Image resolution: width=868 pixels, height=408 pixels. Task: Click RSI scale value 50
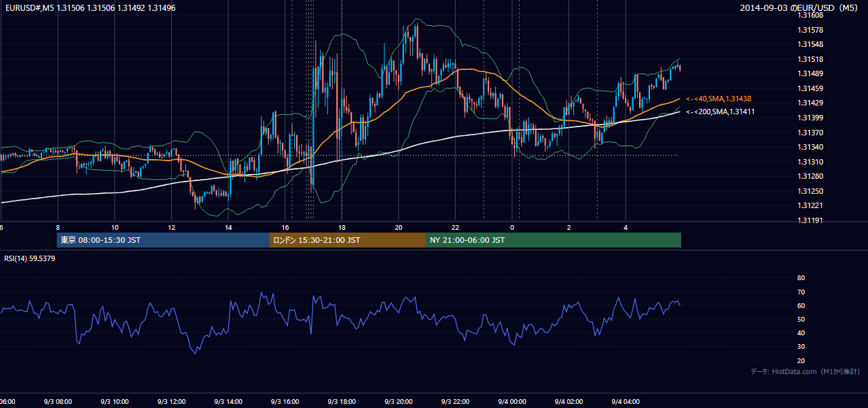coord(801,319)
